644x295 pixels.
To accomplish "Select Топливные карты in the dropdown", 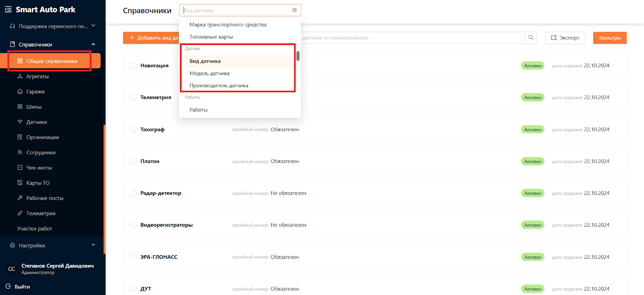I will (x=211, y=37).
